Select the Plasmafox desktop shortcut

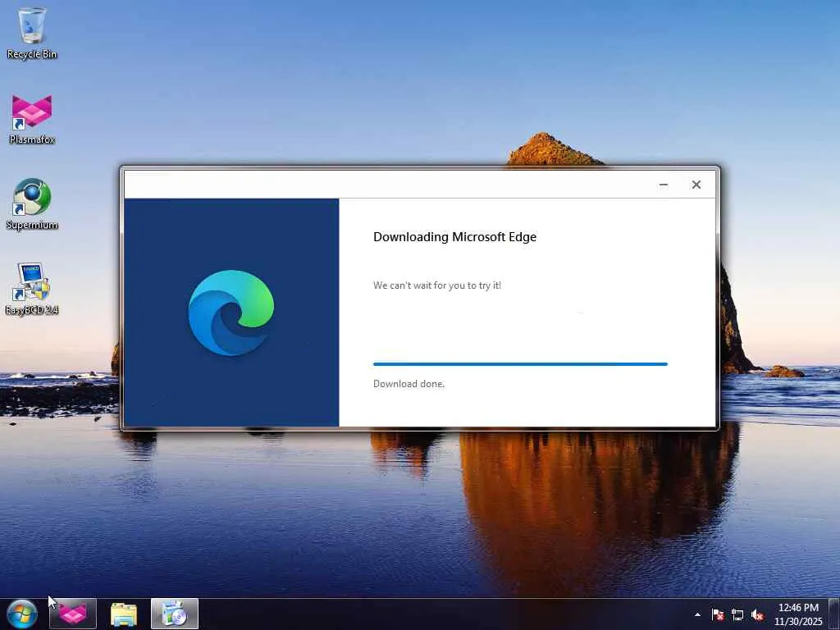coord(32,119)
